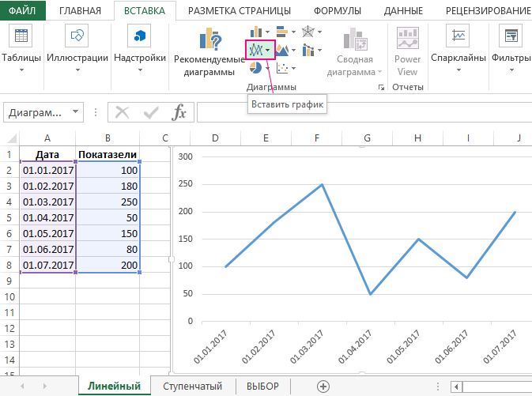Open the Name Box dropdown arrow
532x396 pixels.
click(x=76, y=112)
